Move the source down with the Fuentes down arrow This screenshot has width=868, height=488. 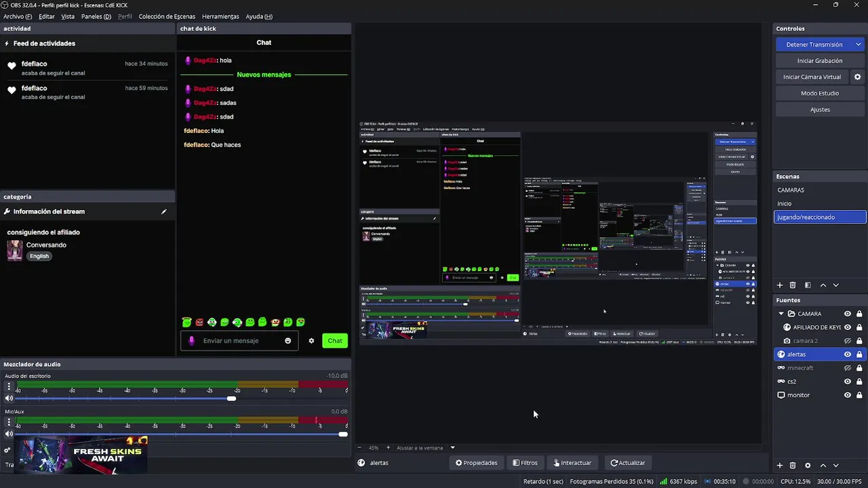pos(835,466)
